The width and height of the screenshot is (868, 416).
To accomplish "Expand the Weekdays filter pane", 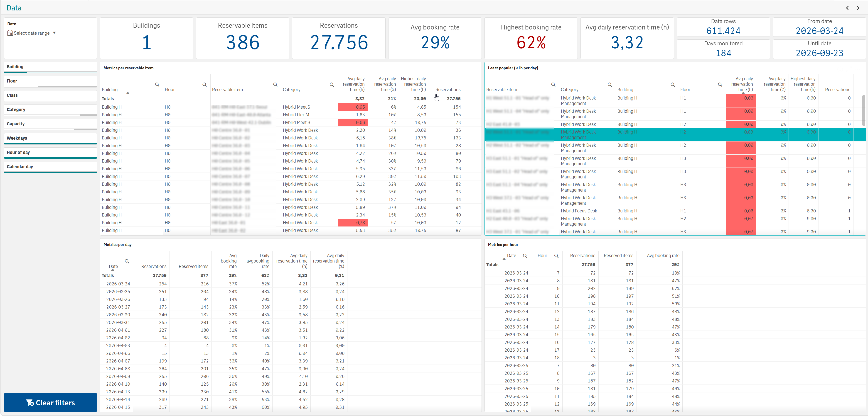I will [51, 138].
